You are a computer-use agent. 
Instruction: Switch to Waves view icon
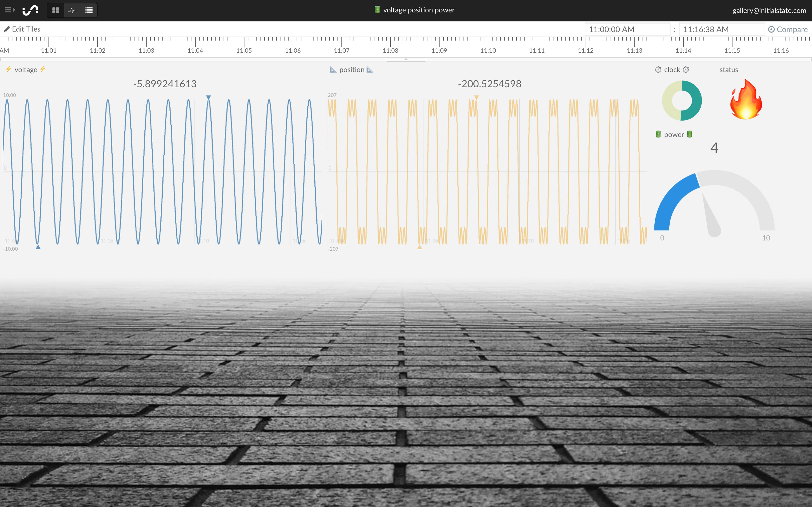click(72, 10)
